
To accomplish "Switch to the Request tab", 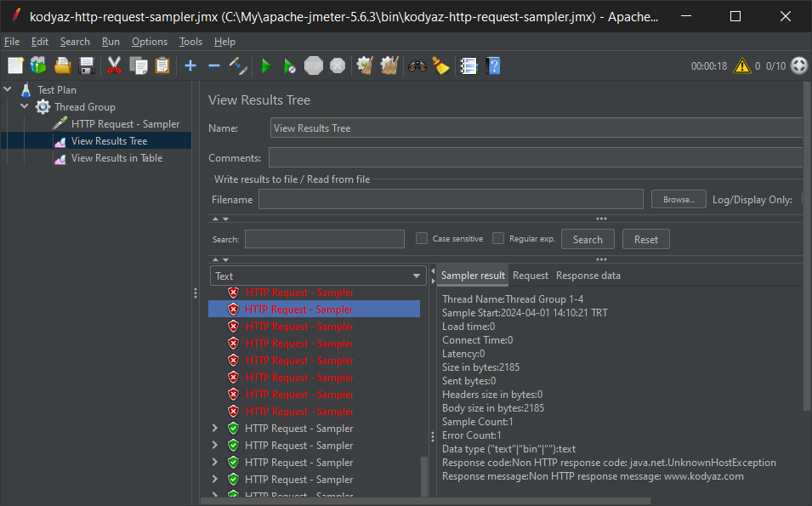I will click(531, 276).
